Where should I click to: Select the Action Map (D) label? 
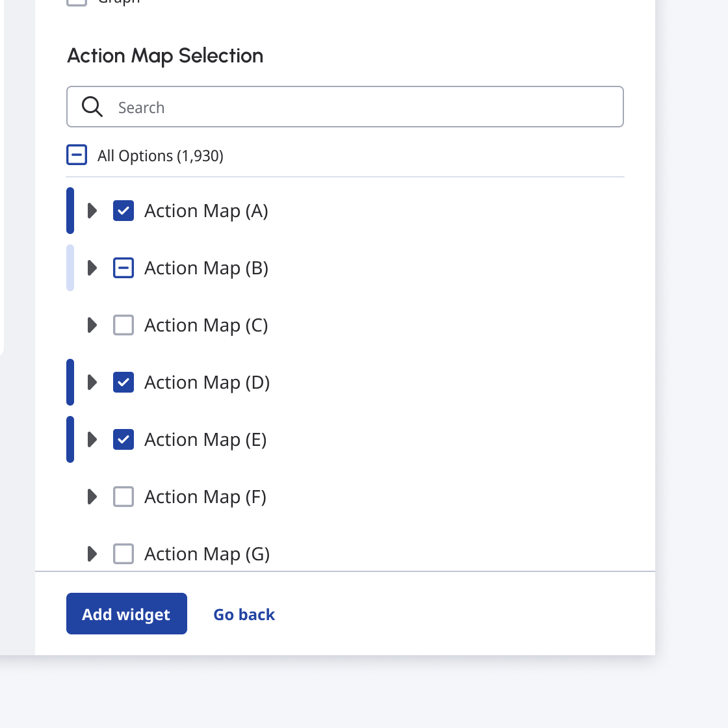click(207, 383)
